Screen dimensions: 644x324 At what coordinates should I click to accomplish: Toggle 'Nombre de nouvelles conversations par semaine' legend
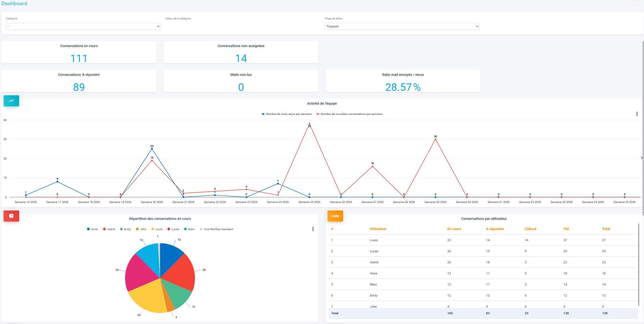click(x=349, y=114)
